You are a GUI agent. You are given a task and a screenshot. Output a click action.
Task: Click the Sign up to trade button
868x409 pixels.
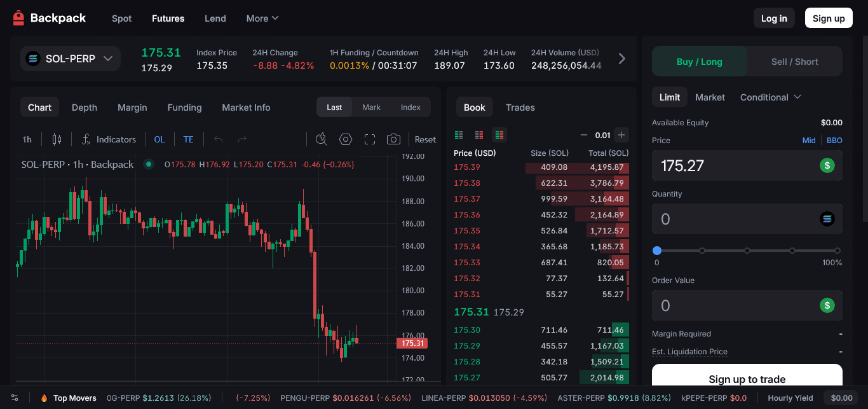747,379
